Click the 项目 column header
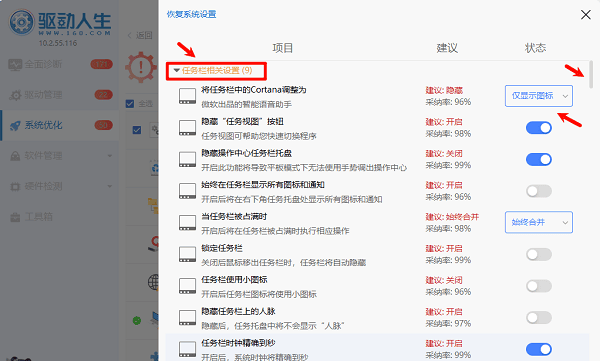Screen dimensions: 600x361 (x=283, y=48)
